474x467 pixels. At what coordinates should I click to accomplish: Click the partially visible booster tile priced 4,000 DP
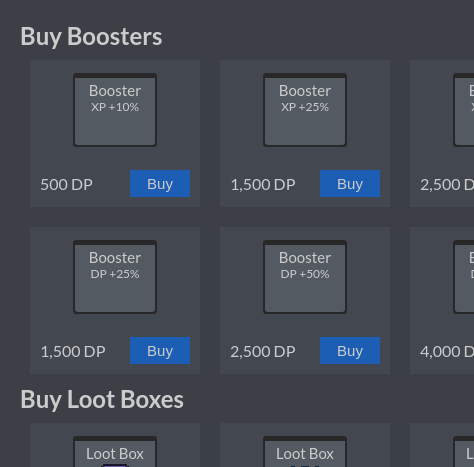point(464,277)
